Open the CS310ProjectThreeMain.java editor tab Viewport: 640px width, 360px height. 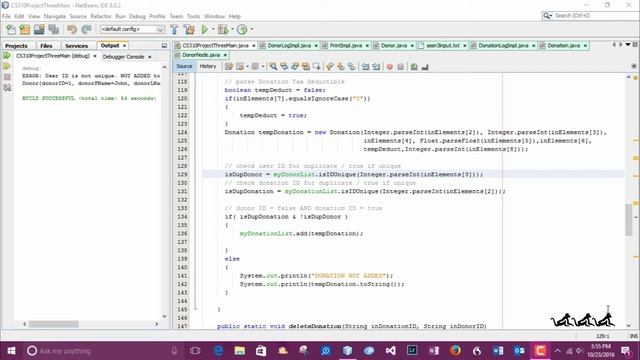point(215,46)
